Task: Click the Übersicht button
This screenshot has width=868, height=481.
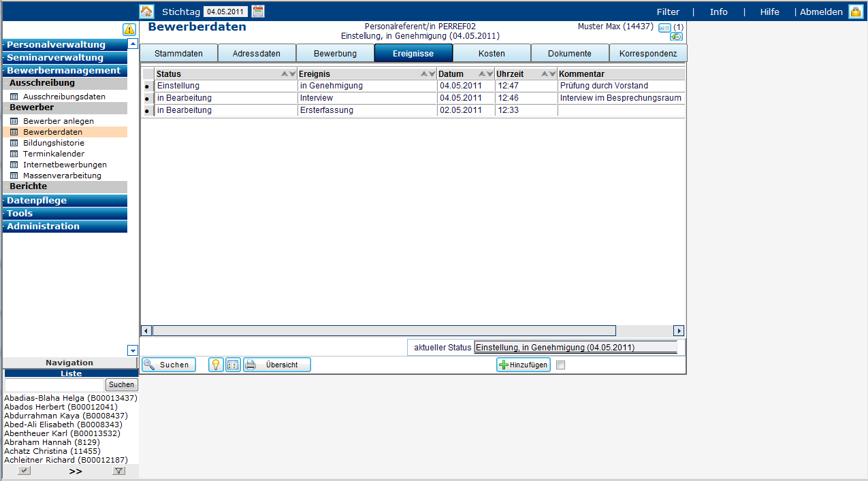Action: [x=277, y=365]
